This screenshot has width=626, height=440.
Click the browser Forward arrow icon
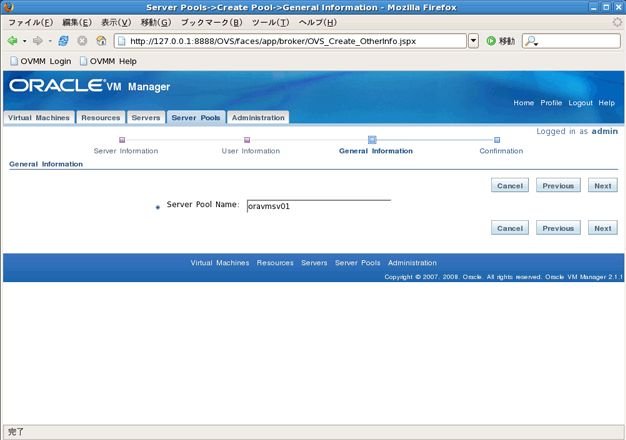click(38, 41)
